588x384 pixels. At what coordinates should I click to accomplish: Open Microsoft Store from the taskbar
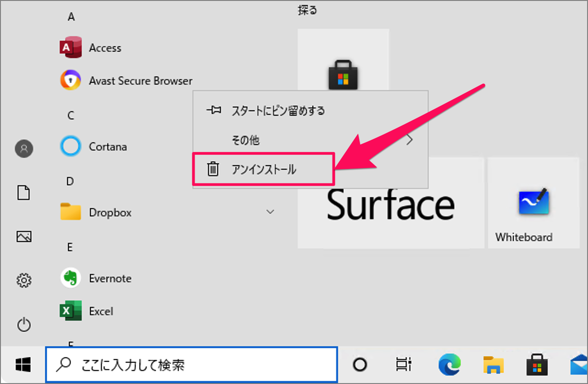pos(537,365)
